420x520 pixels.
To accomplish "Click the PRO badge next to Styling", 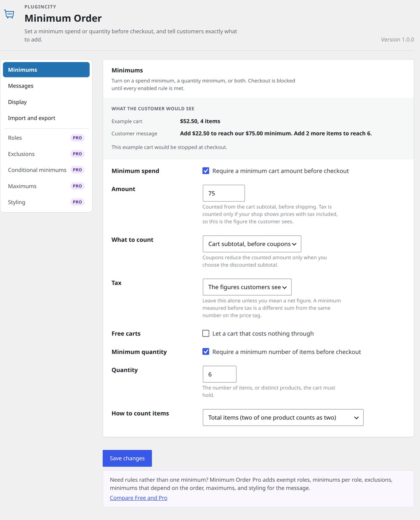I will coord(77,202).
